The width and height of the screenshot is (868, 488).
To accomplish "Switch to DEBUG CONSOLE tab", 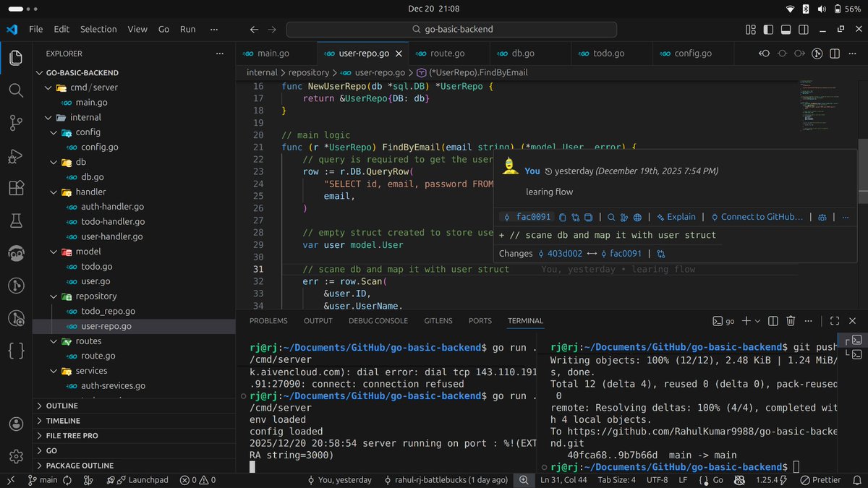I will [x=378, y=321].
